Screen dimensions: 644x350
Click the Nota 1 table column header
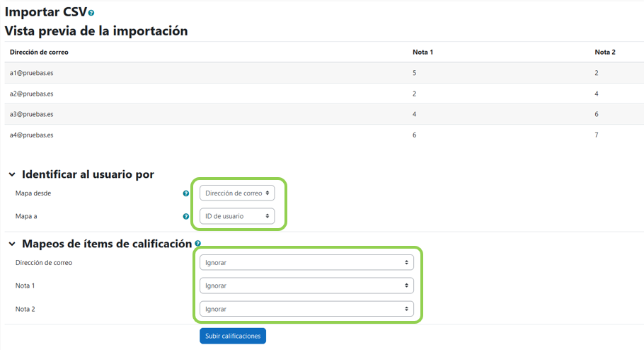[x=422, y=52]
